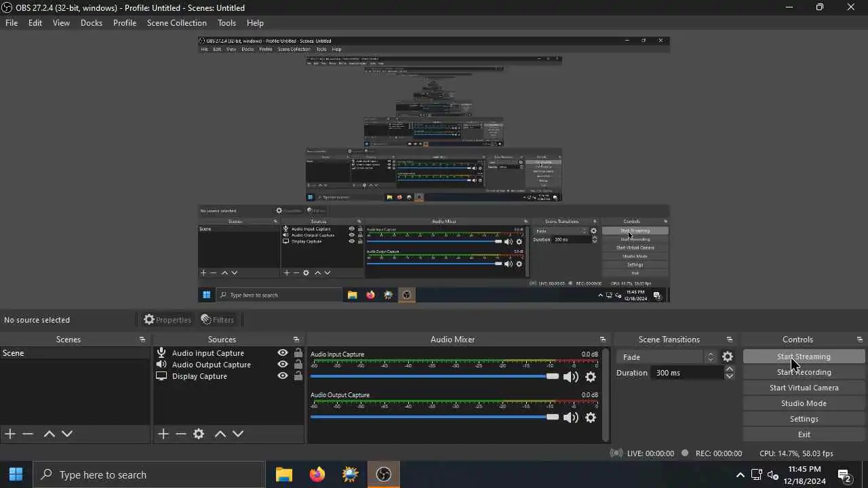Image resolution: width=868 pixels, height=488 pixels.
Task: Add a new scene with plus icon
Action: coord(10,434)
